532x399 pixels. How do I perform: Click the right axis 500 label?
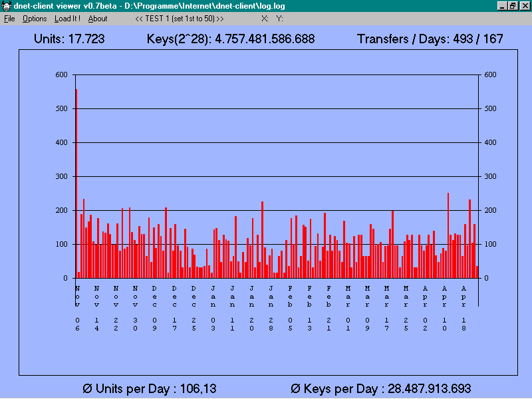point(490,108)
